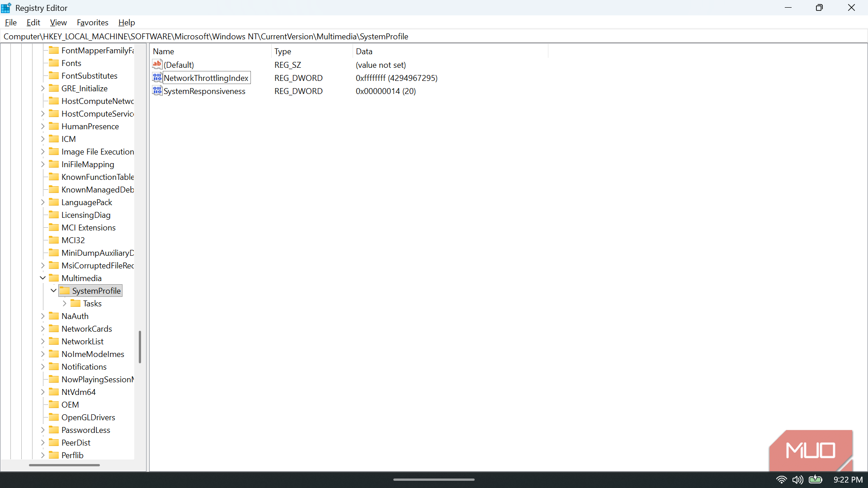Open the volume tray icon
Image resolution: width=868 pixels, height=488 pixels.
click(x=798, y=480)
